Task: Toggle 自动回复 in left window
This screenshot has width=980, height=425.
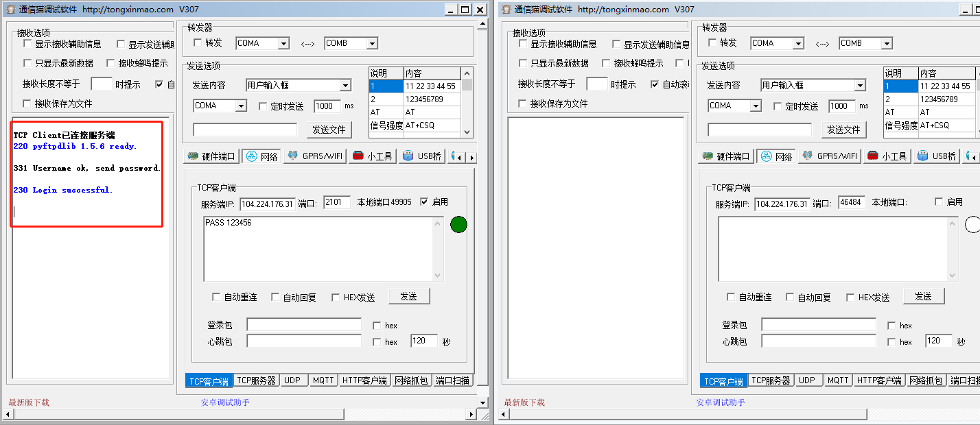Action: [275, 297]
